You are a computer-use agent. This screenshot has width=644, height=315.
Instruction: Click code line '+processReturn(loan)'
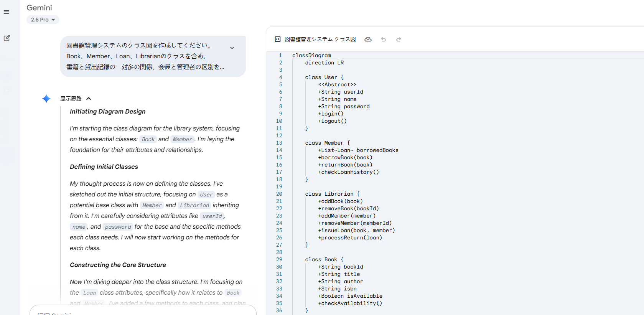[x=350, y=237]
